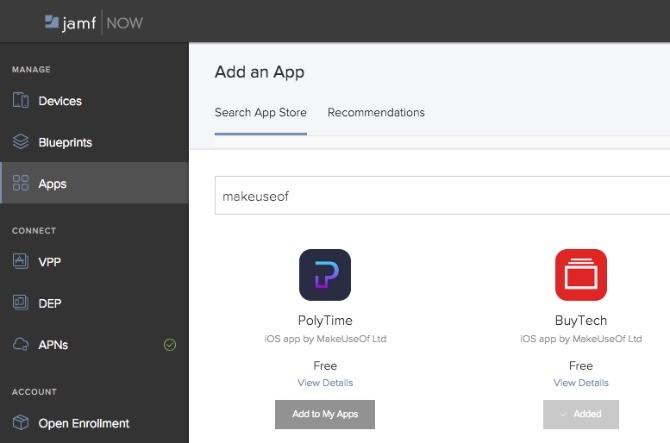Open Devices label in sidebar
670x443 pixels.
[x=60, y=101]
